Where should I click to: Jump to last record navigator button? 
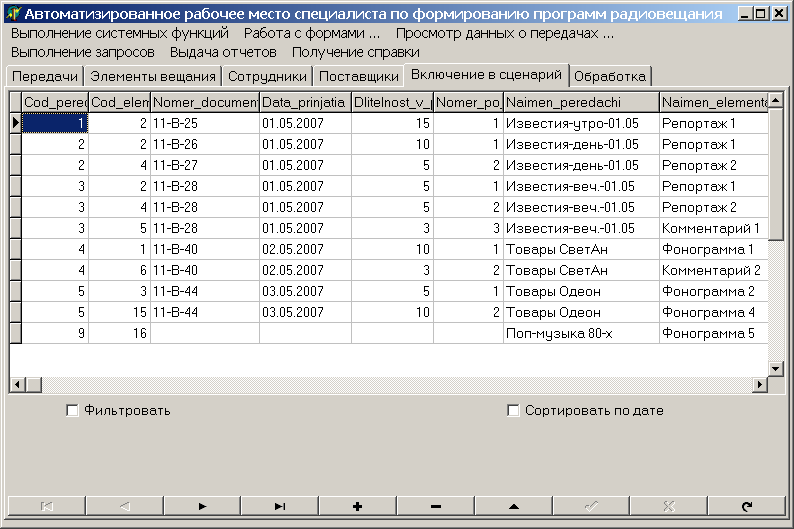click(x=280, y=506)
